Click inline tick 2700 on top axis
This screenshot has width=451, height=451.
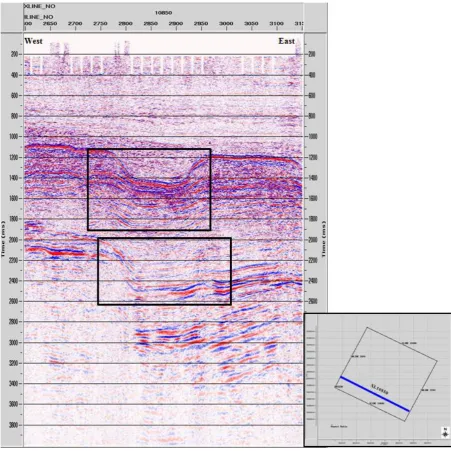coord(75,23)
